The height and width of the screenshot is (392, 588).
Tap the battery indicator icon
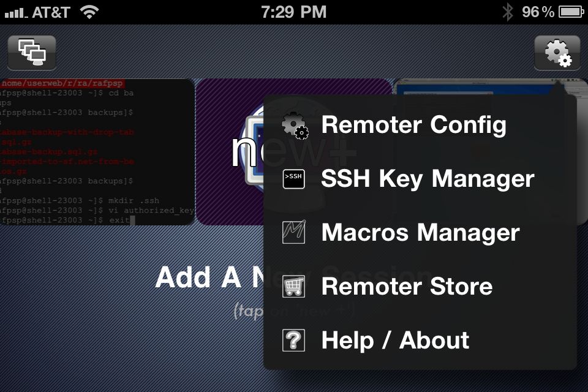coord(571,12)
